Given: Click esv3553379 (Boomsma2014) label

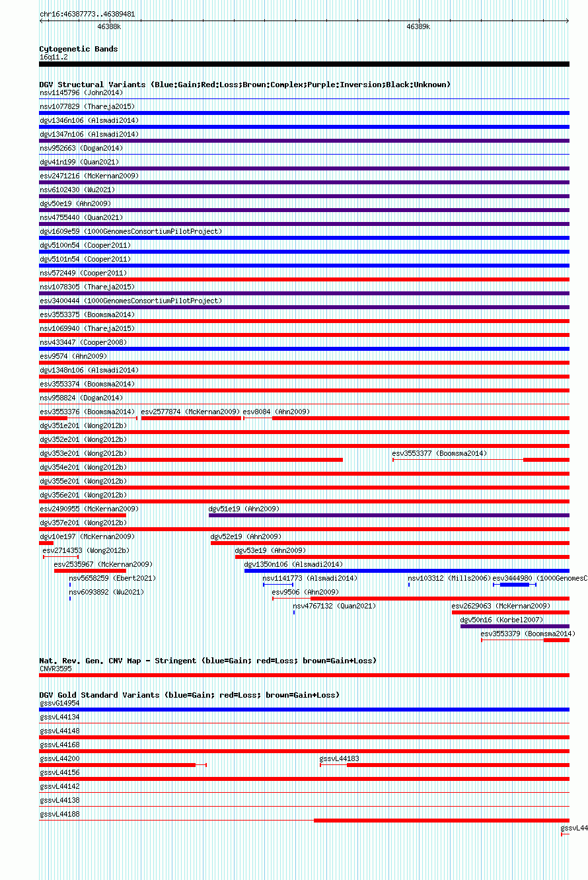Looking at the screenshot, I should [528, 634].
